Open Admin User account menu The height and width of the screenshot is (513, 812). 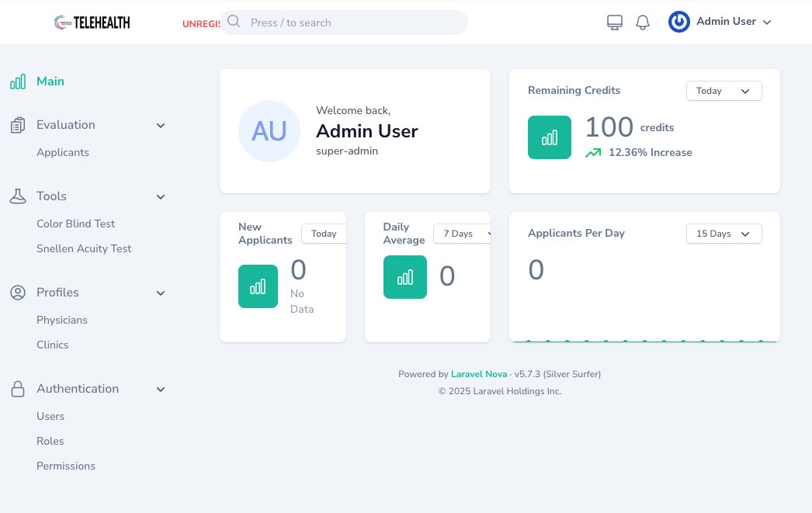[x=734, y=22]
